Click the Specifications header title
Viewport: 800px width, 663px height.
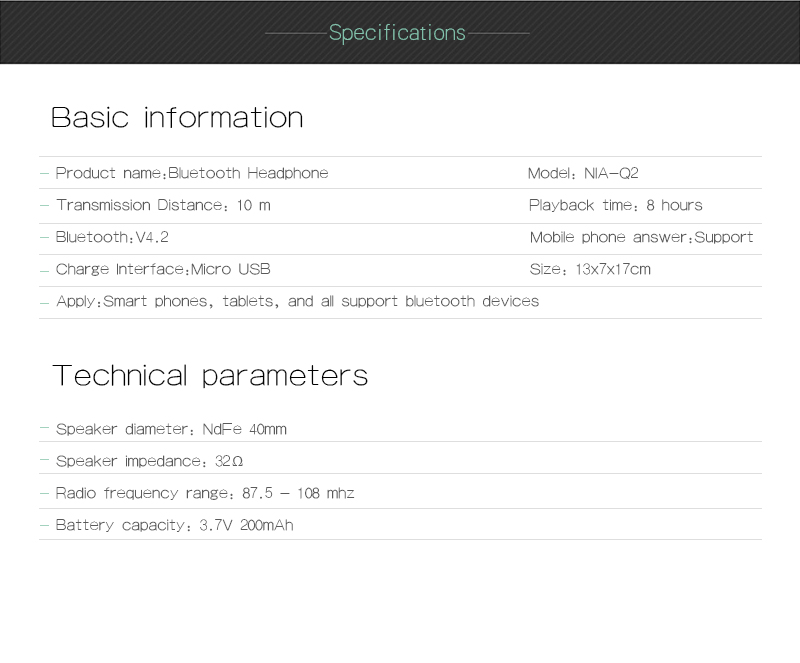coord(397,33)
